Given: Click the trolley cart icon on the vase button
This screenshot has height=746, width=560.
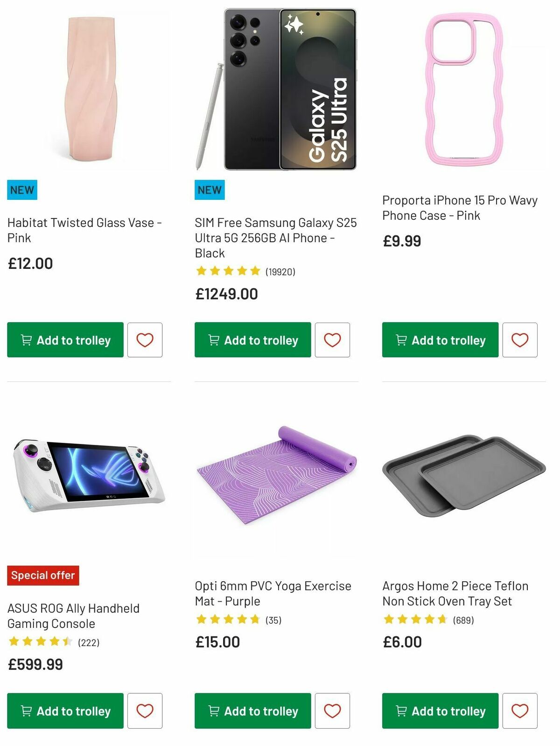Looking at the screenshot, I should 26,340.
